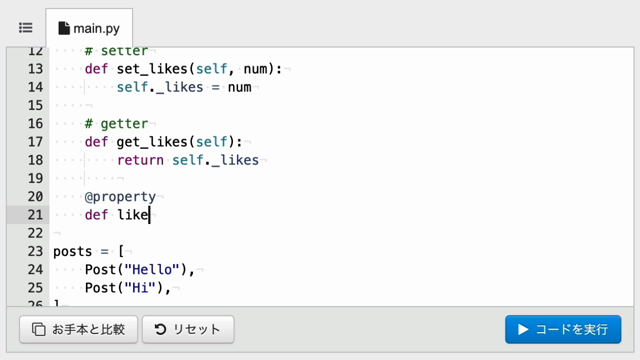Click 'def' keyword on line 13
Screen dimensions: 640x360
click(96, 69)
